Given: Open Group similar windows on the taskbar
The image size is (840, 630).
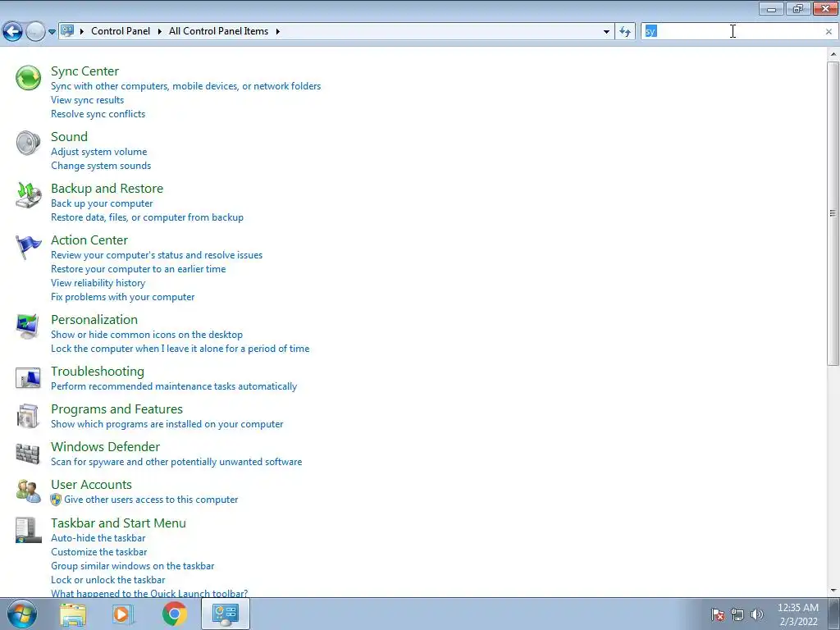Looking at the screenshot, I should point(132,566).
